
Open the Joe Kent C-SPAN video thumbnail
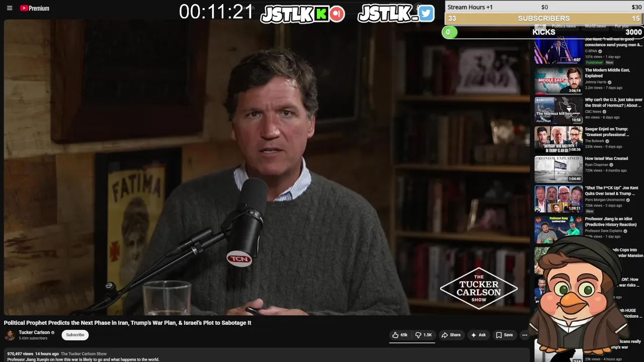point(558,51)
